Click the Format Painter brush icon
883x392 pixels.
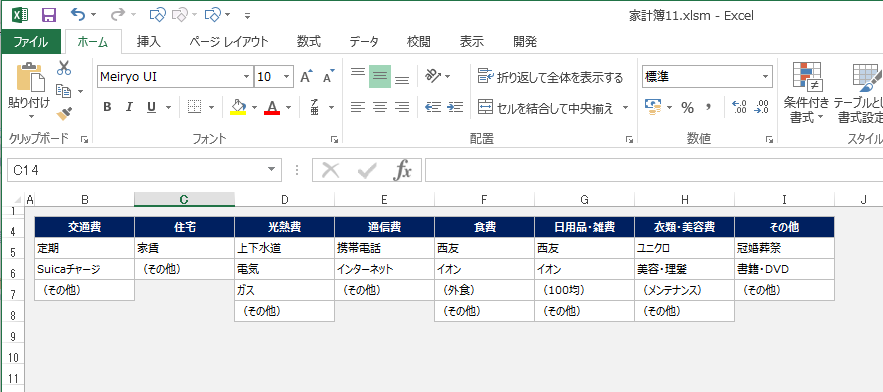(64, 114)
